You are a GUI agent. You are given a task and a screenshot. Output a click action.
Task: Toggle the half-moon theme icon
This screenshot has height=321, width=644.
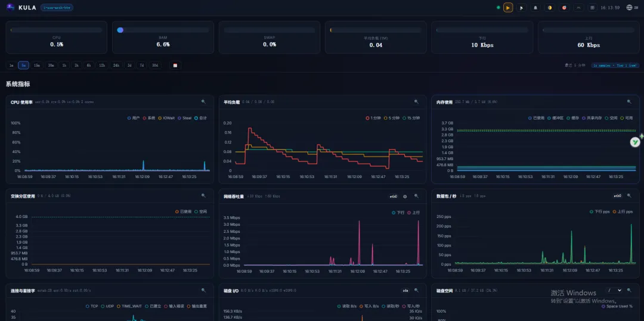click(550, 7)
